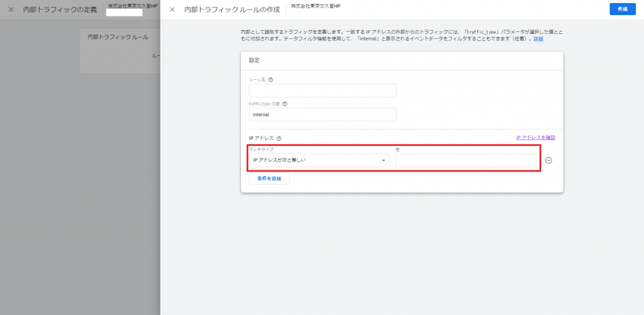Click the 内部トラフィックの定義 title text
The height and width of the screenshot is (315, 644).
[60, 9]
